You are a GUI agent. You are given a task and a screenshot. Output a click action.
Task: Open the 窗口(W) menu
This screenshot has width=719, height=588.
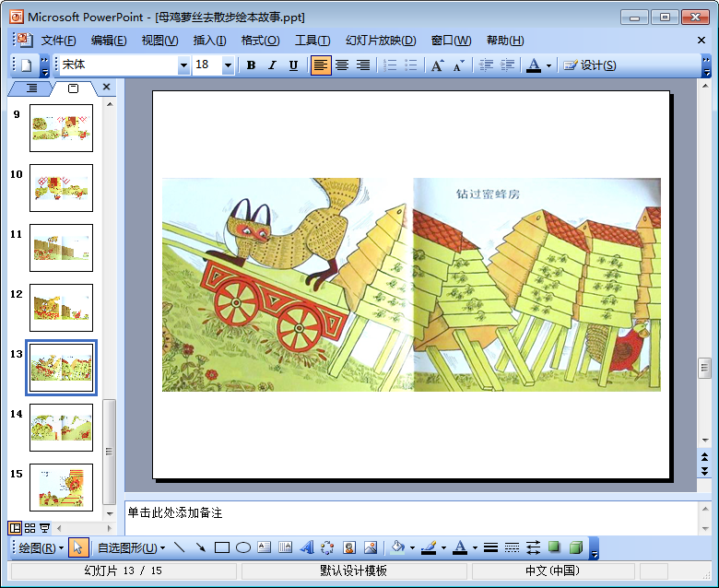point(451,41)
